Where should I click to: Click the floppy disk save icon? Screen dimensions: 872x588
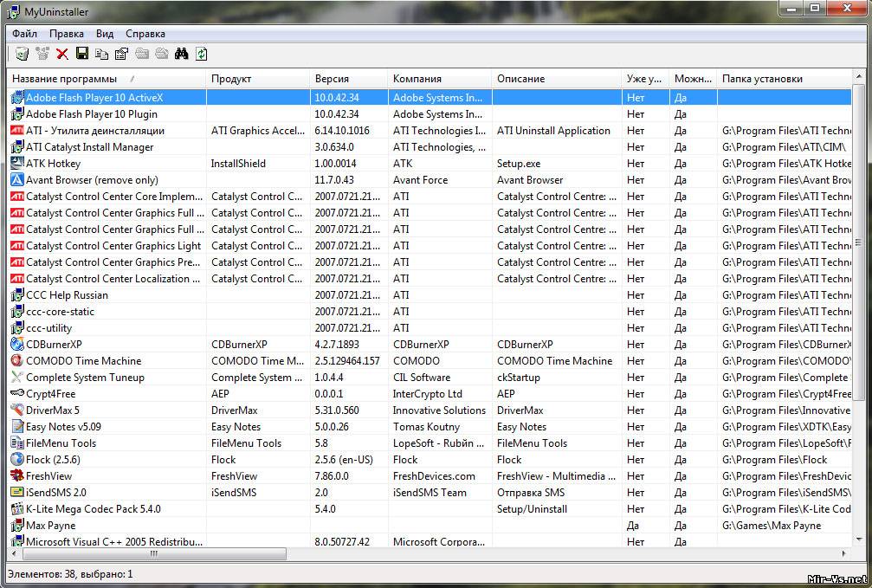82,54
